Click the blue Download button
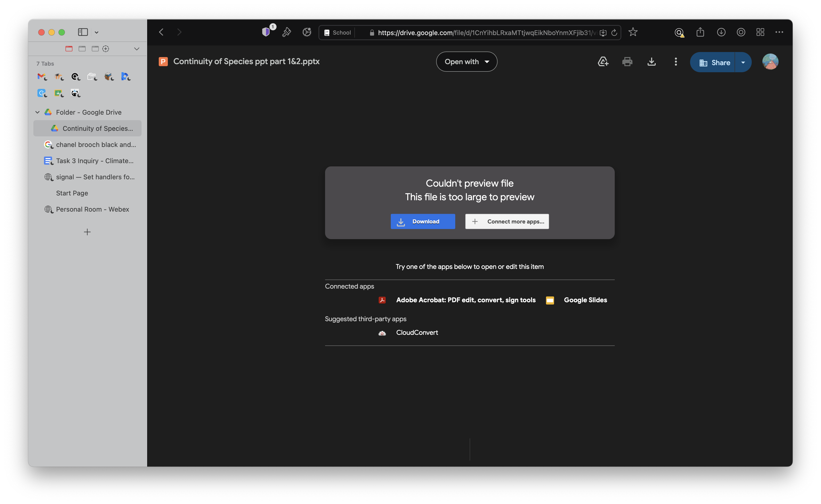This screenshot has width=821, height=504. [x=422, y=221]
